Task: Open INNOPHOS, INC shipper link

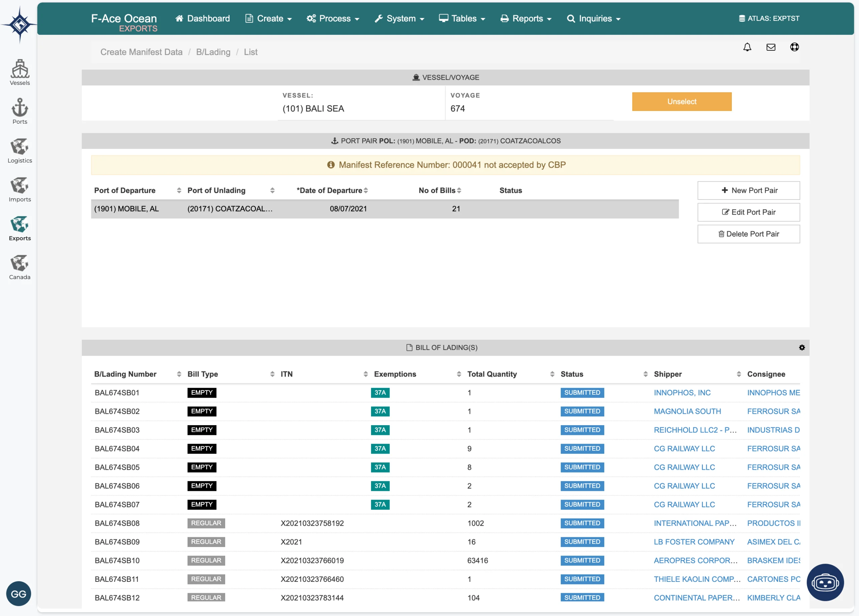Action: (x=682, y=393)
